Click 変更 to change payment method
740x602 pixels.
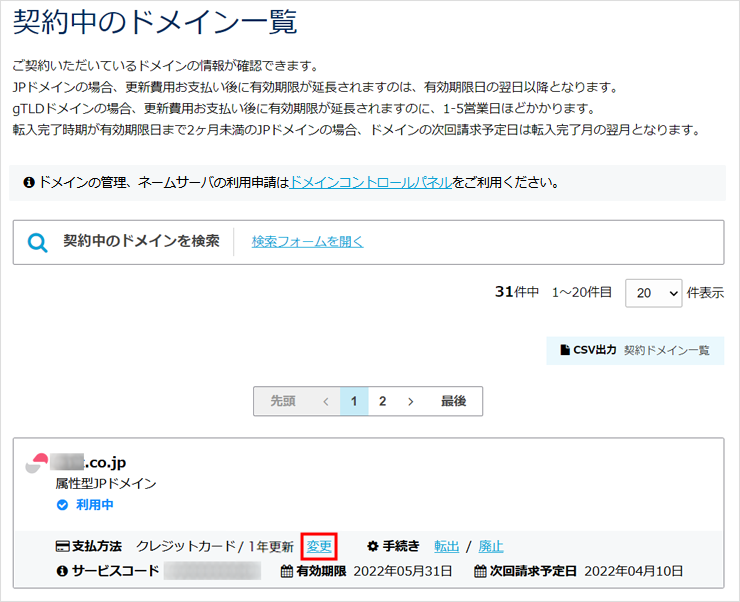point(319,546)
